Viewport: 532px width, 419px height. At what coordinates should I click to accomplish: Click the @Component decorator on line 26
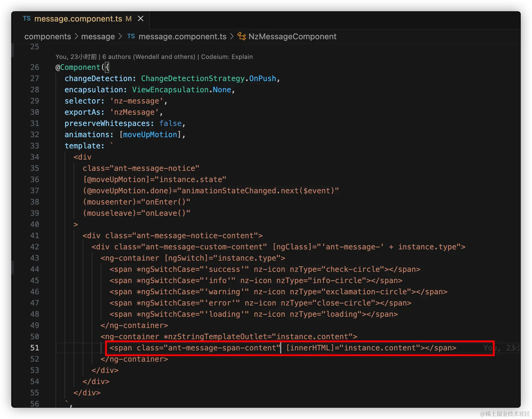point(78,67)
